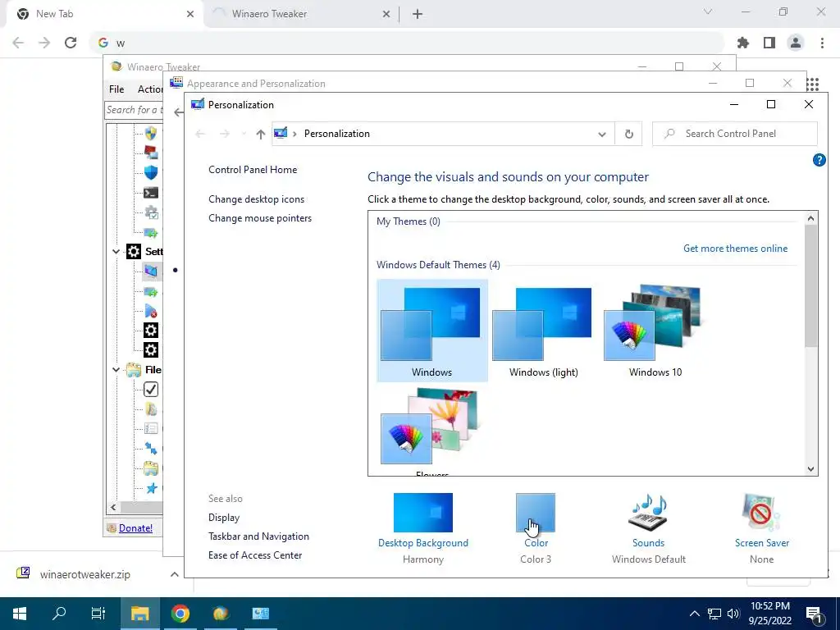Open the Chrome side panel icon
Screen dimensions: 840x630
(769, 43)
